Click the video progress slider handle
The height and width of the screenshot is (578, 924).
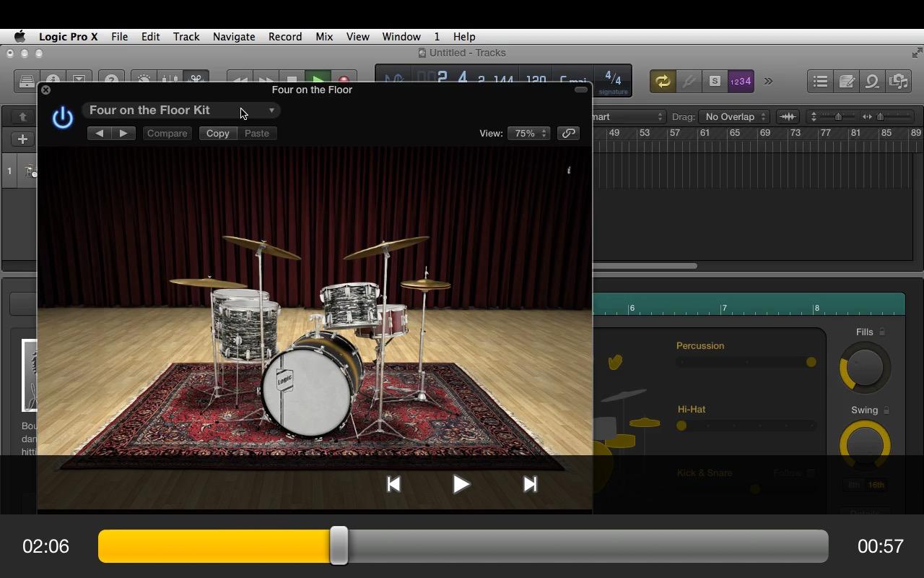(339, 546)
